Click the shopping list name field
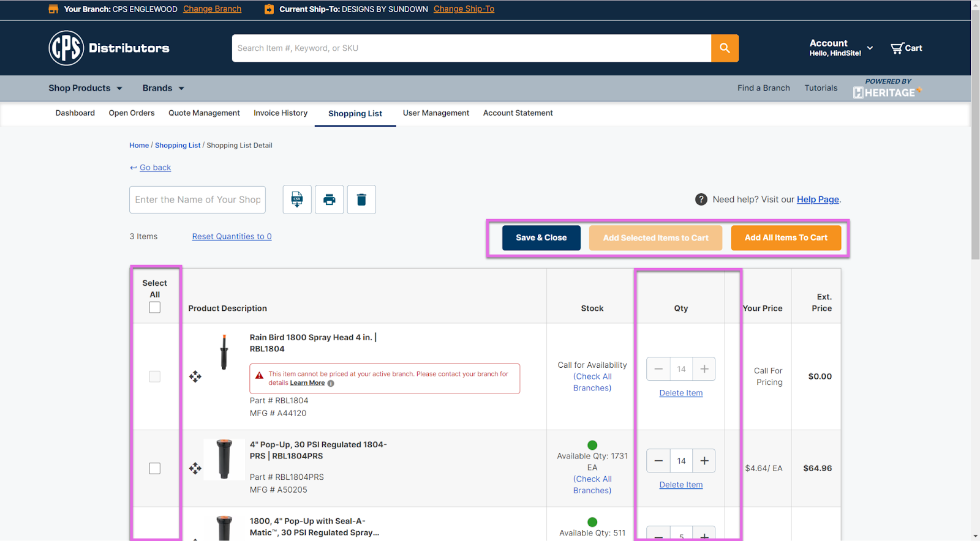Image resolution: width=980 pixels, height=541 pixels. point(197,200)
